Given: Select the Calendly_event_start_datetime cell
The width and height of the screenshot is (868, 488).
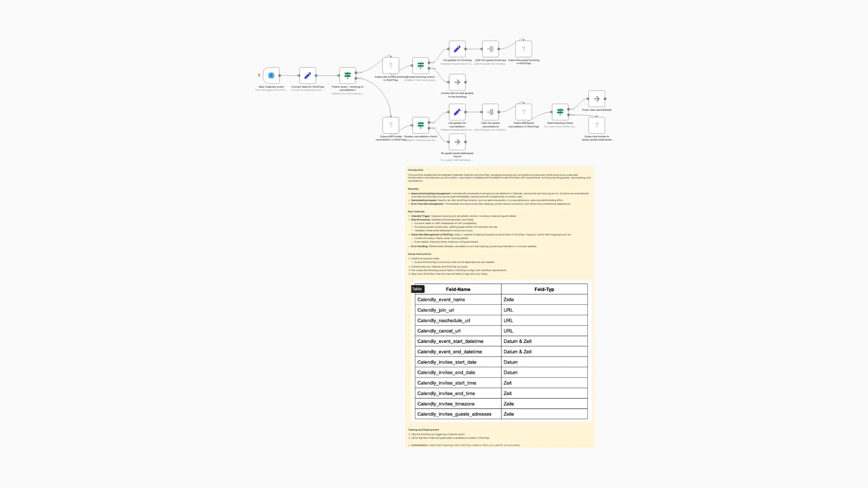Looking at the screenshot, I should tap(458, 341).
